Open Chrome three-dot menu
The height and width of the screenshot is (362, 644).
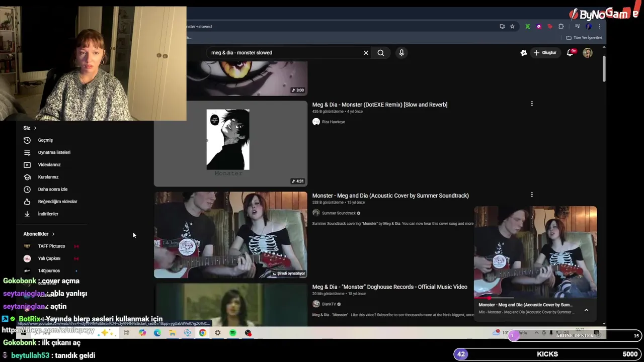click(x=599, y=27)
